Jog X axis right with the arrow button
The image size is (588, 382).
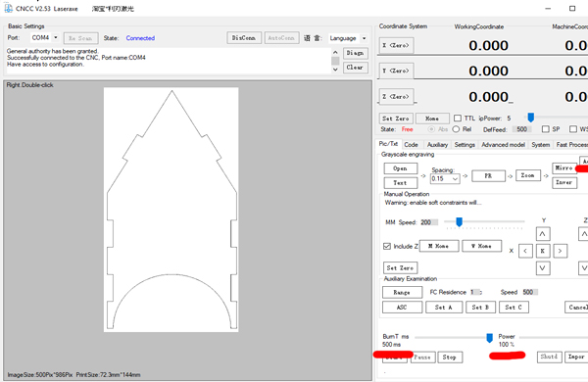coord(560,251)
